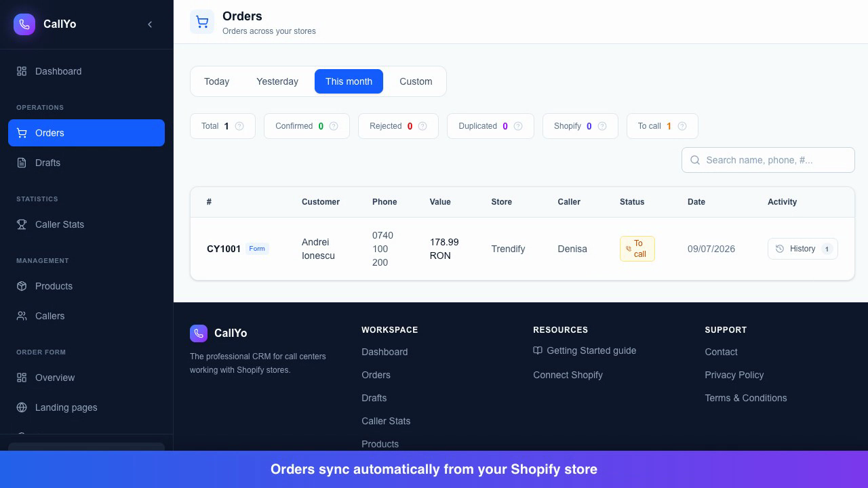Open the Contact support link
This screenshot has width=868, height=488.
[721, 352]
